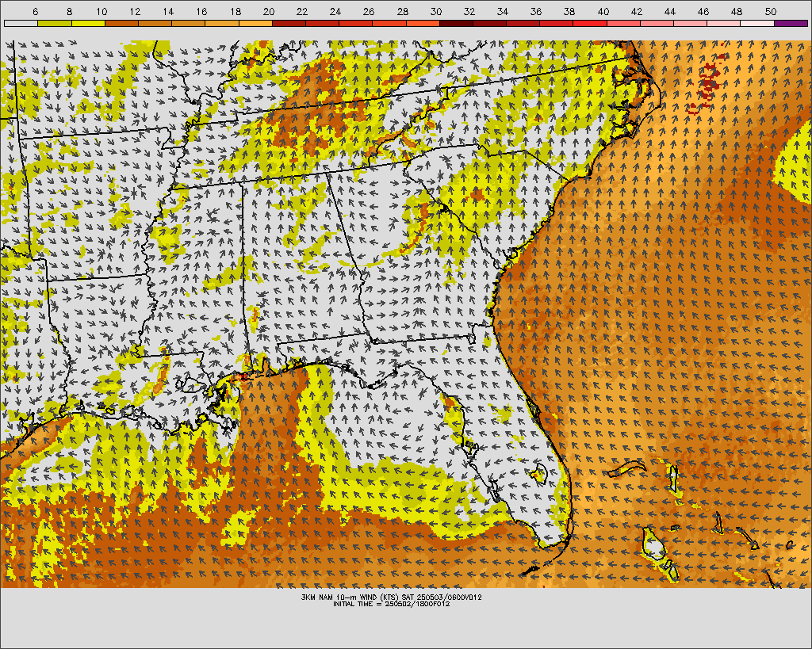Pick the legend swatch between 14 and 16
The width and height of the screenshot is (812, 649).
pos(189,23)
